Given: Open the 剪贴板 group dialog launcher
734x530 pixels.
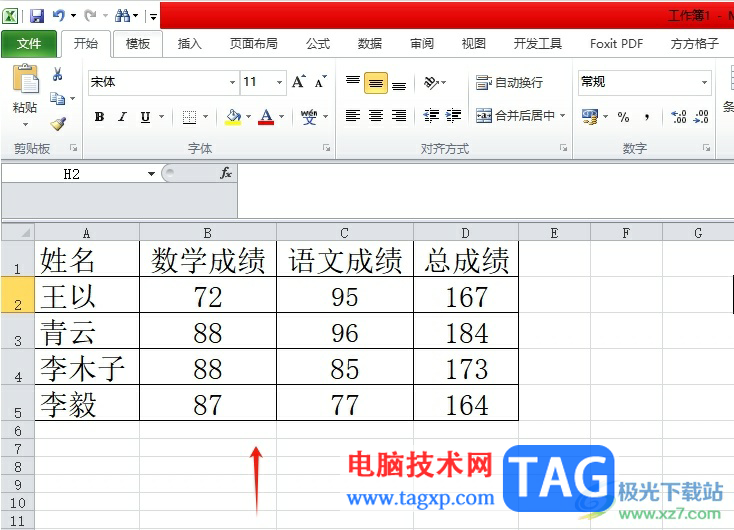Looking at the screenshot, I should pyautogui.click(x=73, y=148).
